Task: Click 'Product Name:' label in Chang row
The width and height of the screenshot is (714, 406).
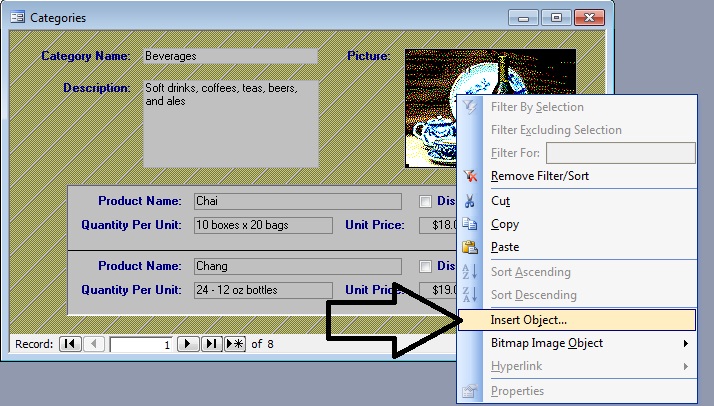Action: point(140,266)
